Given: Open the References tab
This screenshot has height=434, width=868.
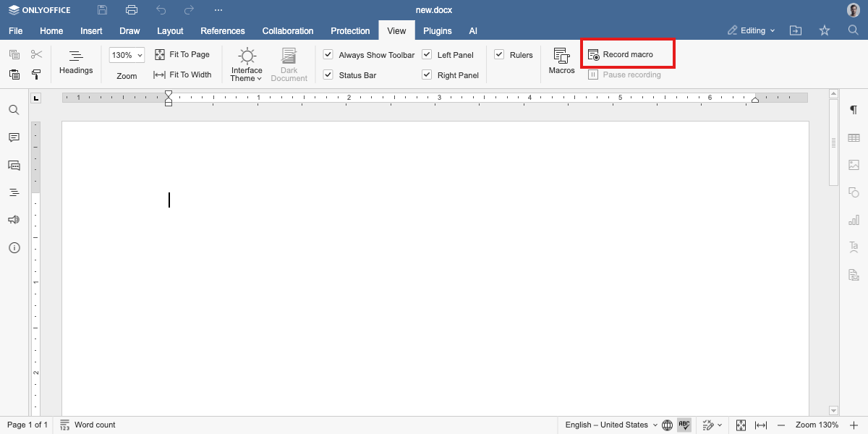Looking at the screenshot, I should pos(223,31).
